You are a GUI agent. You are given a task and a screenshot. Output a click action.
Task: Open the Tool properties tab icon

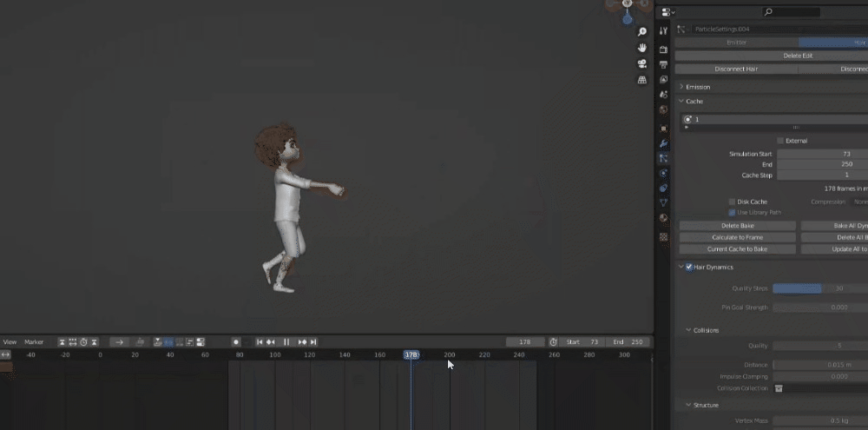pyautogui.click(x=663, y=31)
